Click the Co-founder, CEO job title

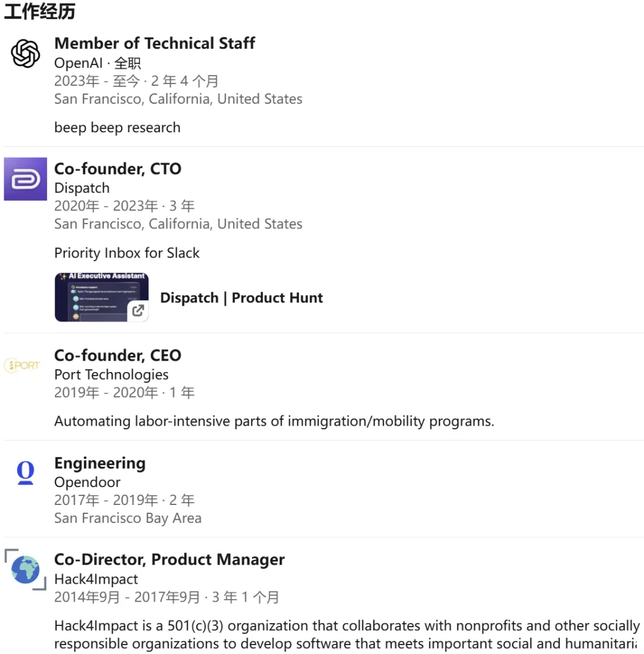pos(118,355)
